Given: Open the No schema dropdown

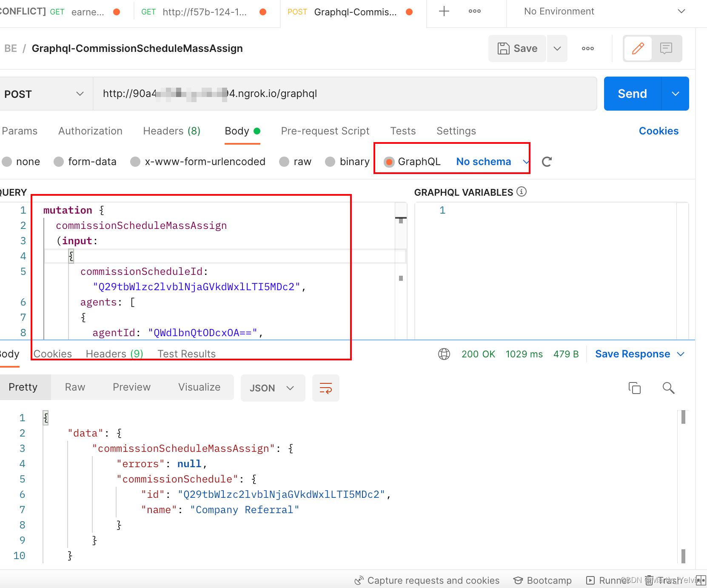Looking at the screenshot, I should pyautogui.click(x=492, y=162).
